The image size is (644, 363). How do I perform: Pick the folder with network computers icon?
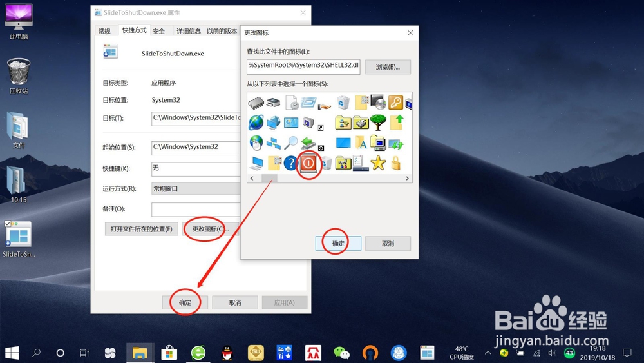tap(343, 123)
